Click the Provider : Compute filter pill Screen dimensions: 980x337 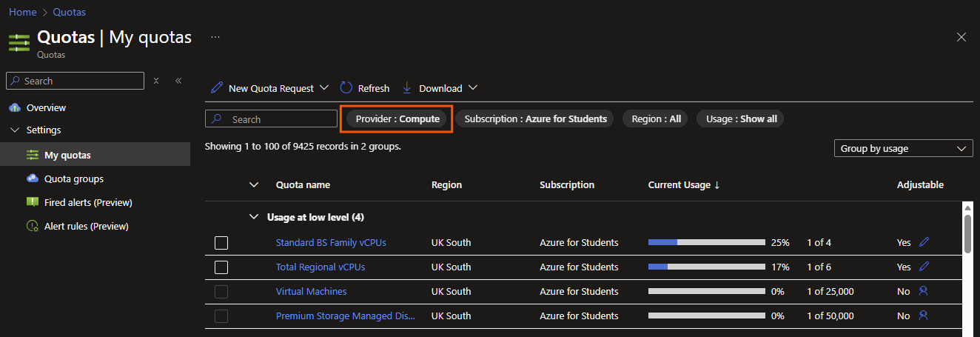[x=397, y=119]
